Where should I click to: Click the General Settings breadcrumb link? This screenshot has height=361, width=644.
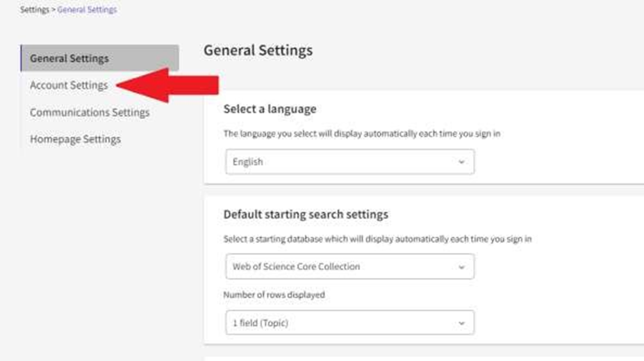click(87, 10)
